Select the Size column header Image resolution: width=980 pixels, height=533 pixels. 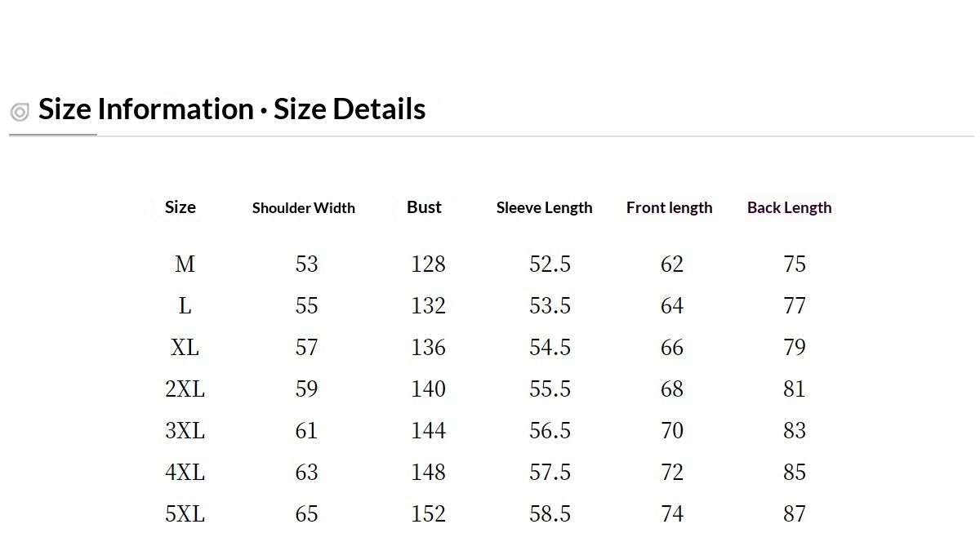pos(180,207)
